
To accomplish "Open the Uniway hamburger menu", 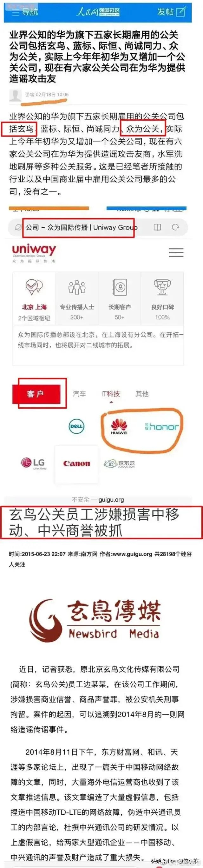I will point(176,252).
